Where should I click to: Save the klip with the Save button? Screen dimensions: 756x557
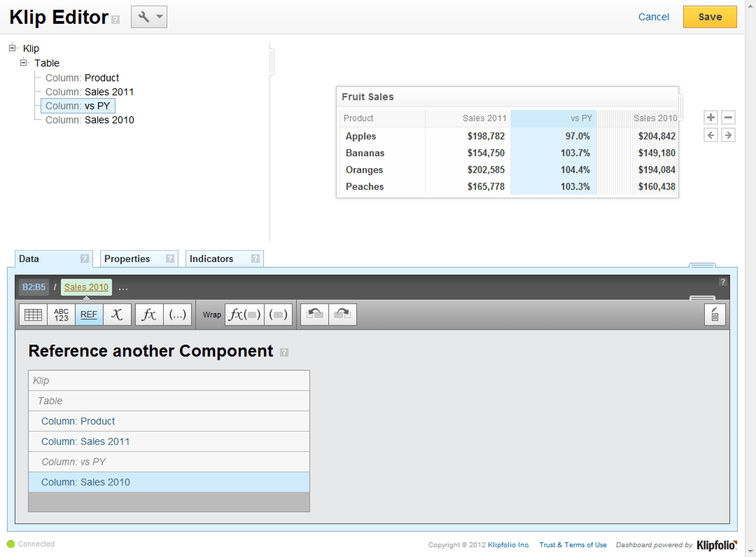(x=710, y=17)
